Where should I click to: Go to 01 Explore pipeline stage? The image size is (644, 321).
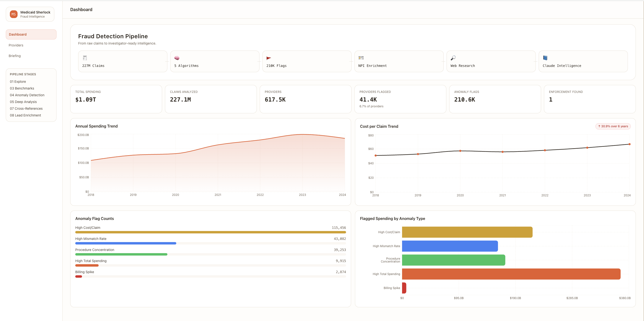(x=18, y=82)
